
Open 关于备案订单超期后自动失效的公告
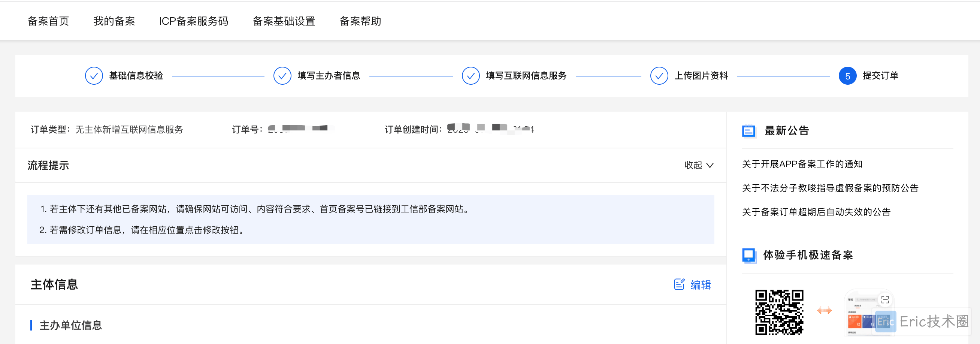816,212
